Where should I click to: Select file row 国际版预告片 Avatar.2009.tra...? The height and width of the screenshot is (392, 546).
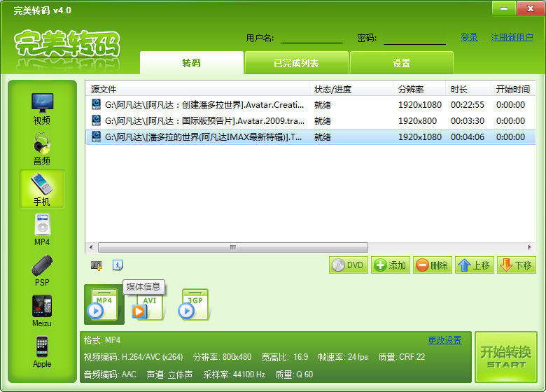coord(310,120)
